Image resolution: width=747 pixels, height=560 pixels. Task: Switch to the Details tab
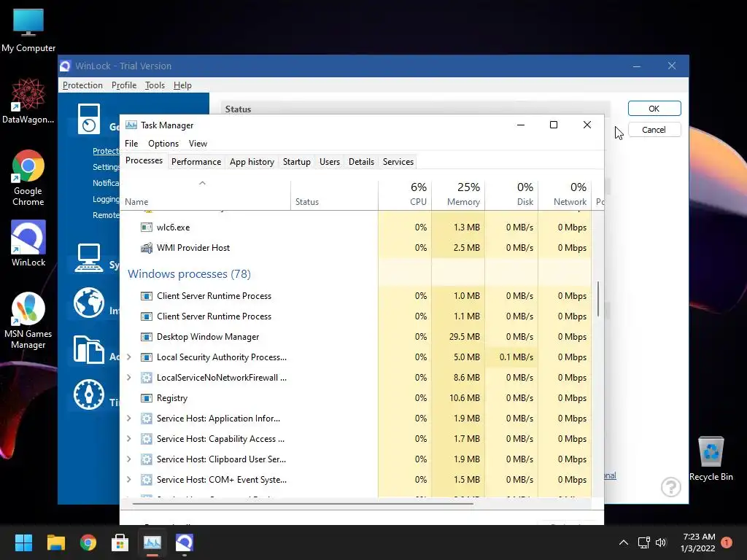(361, 162)
